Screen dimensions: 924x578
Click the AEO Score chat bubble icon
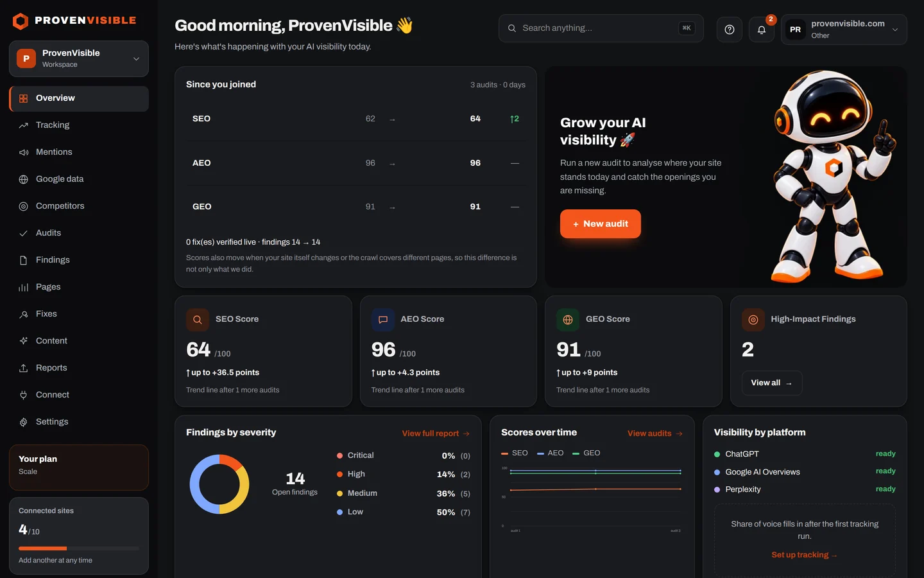(383, 319)
